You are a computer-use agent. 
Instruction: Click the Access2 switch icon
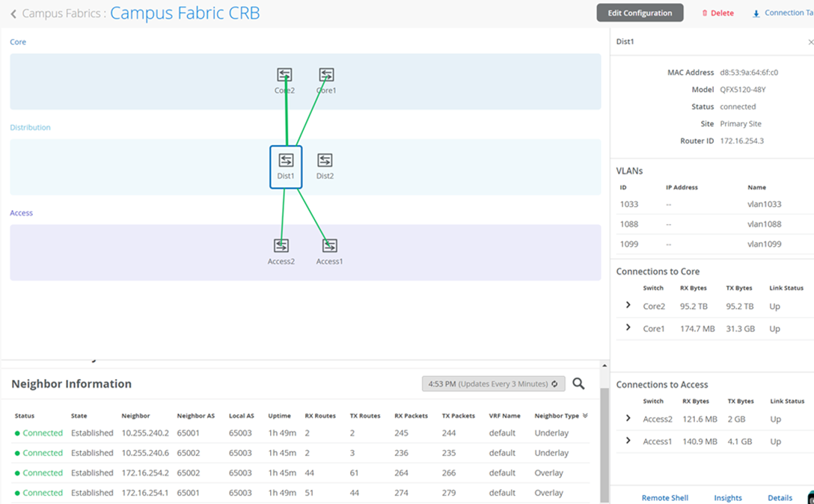(281, 246)
